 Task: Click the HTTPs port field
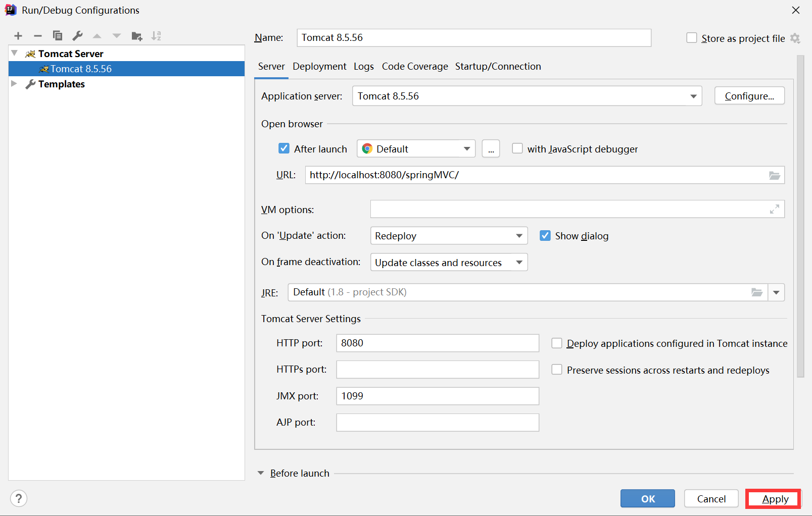tap(438, 370)
